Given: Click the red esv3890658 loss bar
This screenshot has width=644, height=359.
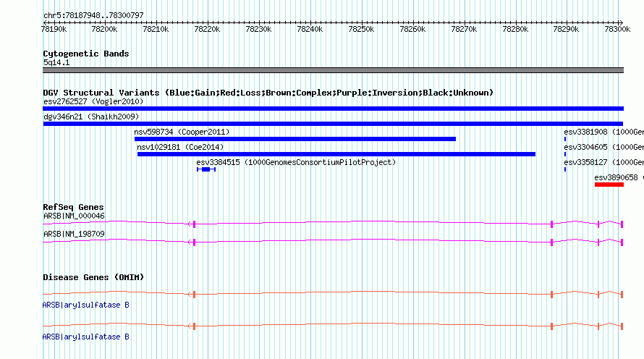Looking at the screenshot, I should pyautogui.click(x=609, y=185).
